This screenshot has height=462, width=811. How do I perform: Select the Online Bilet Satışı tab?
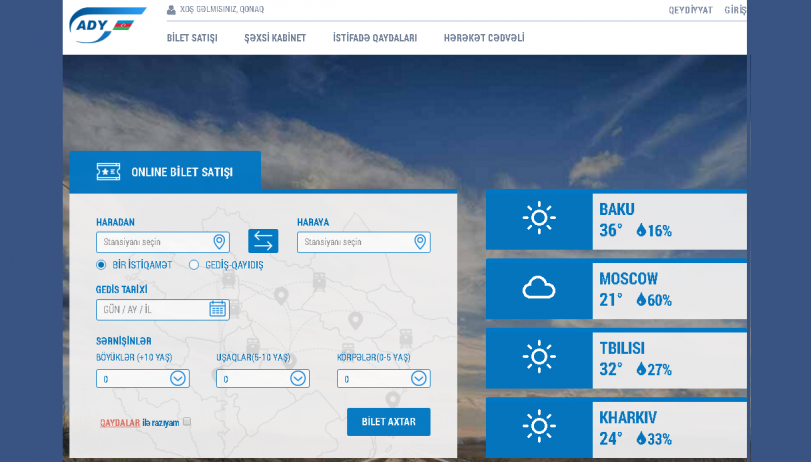[x=165, y=172]
